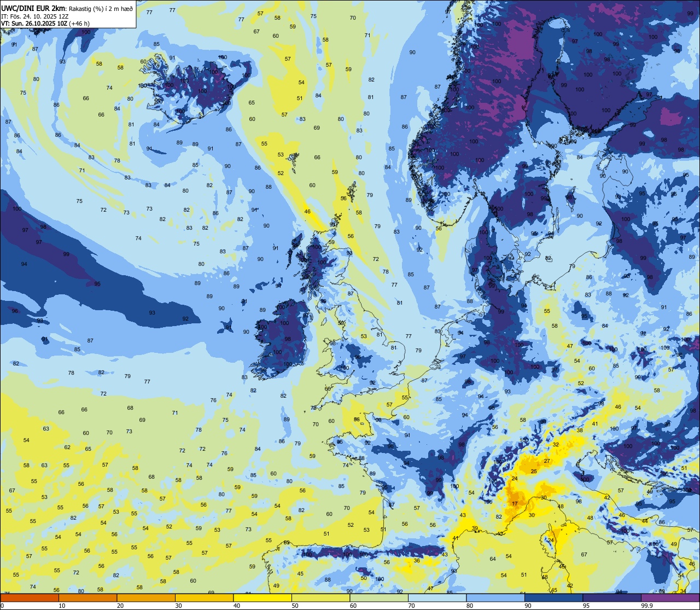Screen dimensions: 700x610
Task: Select the purple legend segment above 99.9
Action: coord(670,598)
